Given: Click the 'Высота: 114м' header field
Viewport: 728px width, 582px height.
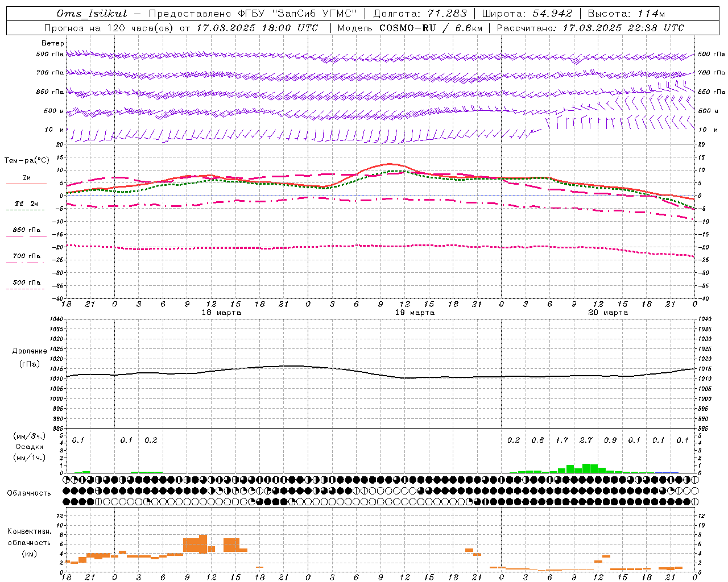Looking at the screenshot, I should (626, 14).
